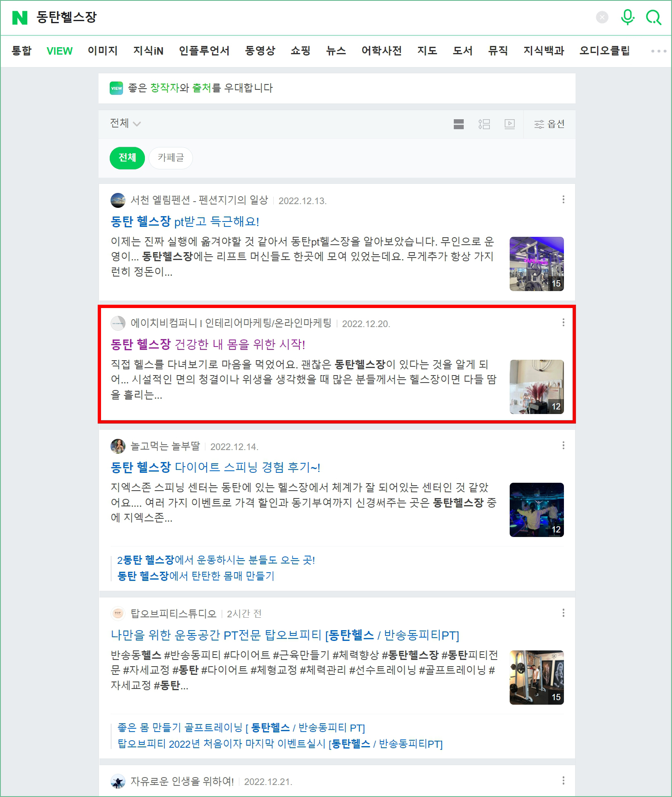Click 탑오브피티스튜디오 blog avatar
This screenshot has height=797, width=672.
pos(118,613)
